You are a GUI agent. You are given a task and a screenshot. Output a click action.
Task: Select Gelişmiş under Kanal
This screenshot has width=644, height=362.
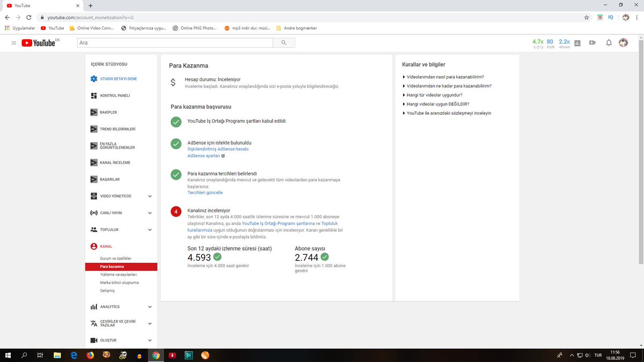click(x=107, y=291)
